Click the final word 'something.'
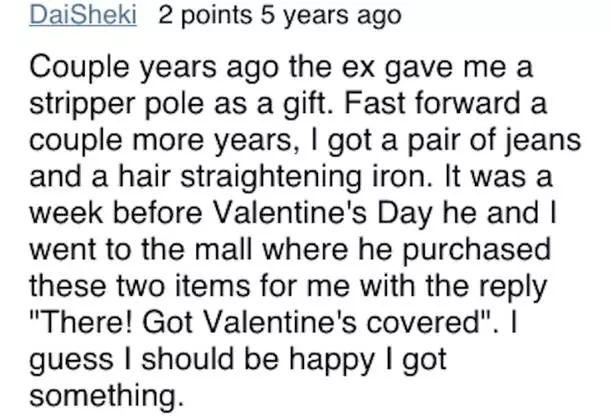 pyautogui.click(x=106, y=396)
